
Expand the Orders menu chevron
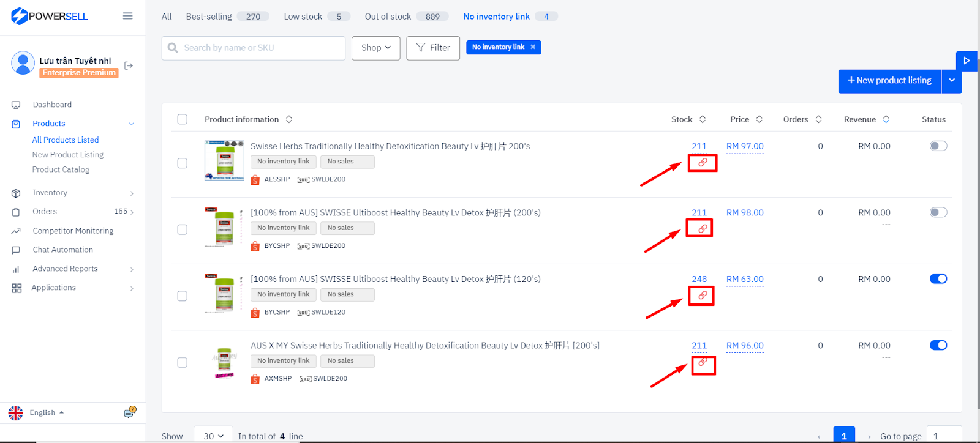[132, 212]
